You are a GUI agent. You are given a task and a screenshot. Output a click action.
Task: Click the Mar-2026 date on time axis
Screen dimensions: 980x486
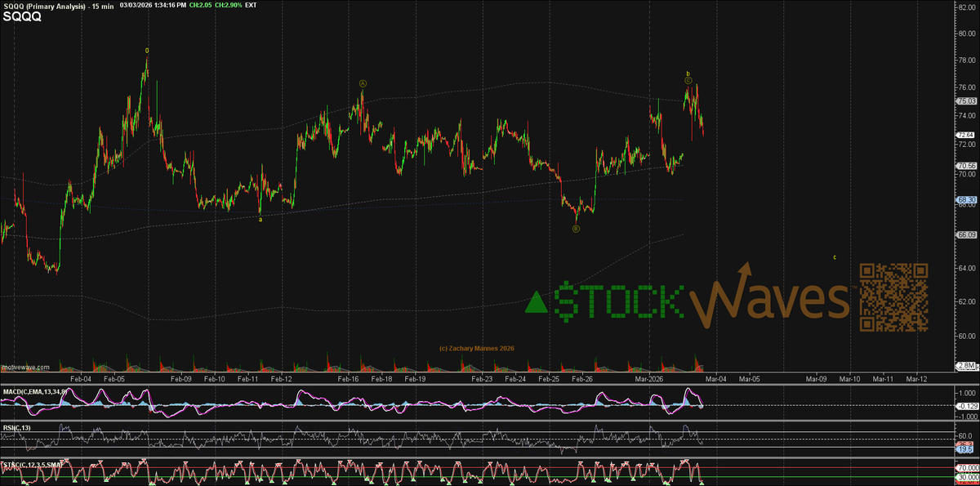point(649,379)
